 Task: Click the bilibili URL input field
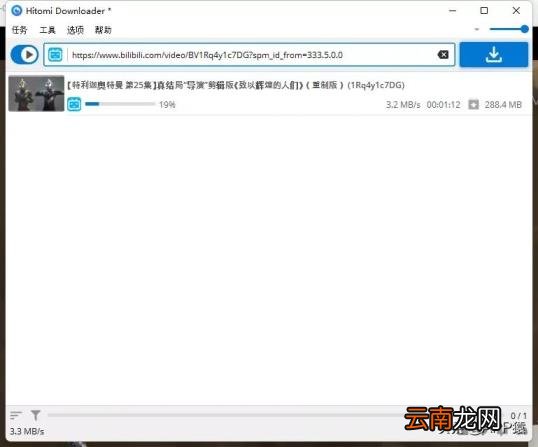pos(250,55)
